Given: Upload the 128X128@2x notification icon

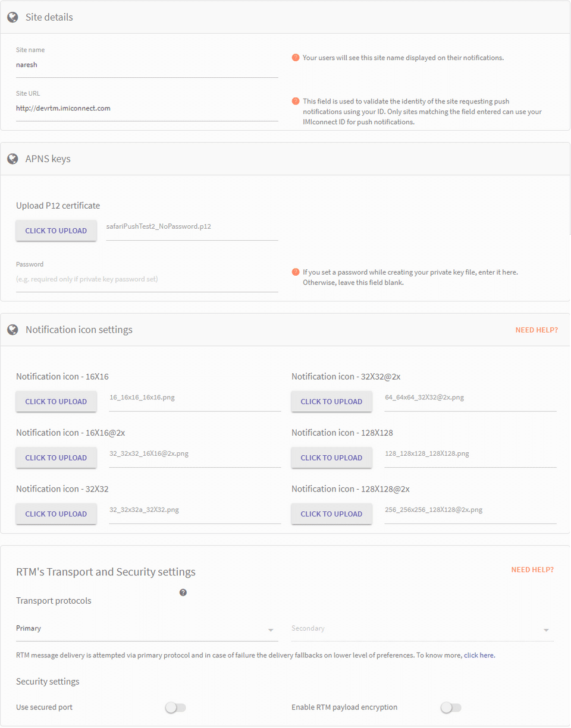Looking at the screenshot, I should [331, 514].
